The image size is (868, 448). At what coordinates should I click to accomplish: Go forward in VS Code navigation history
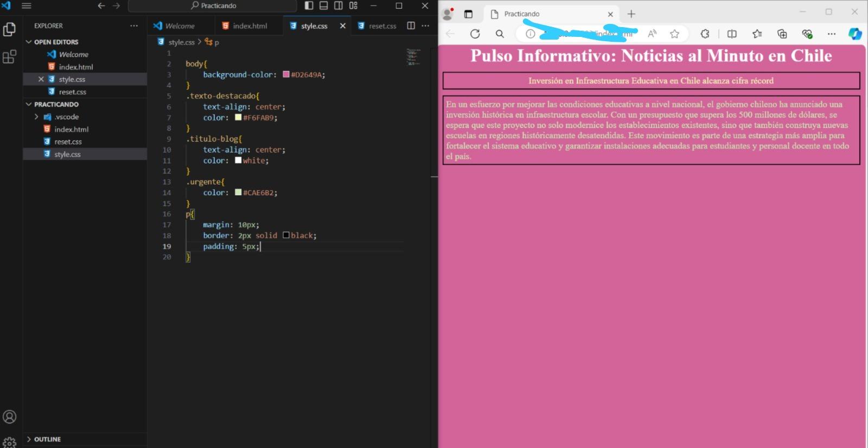pyautogui.click(x=116, y=5)
